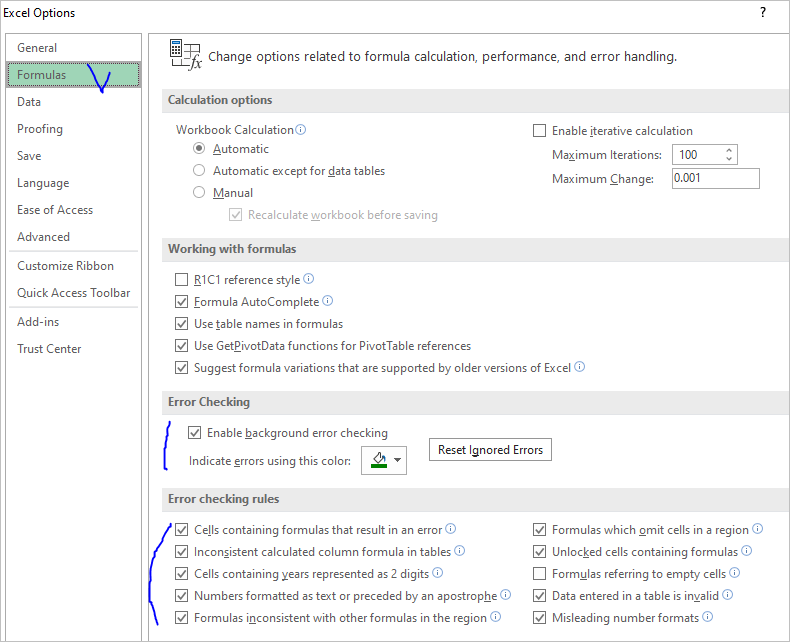Open Ease of Access options

[74, 210]
